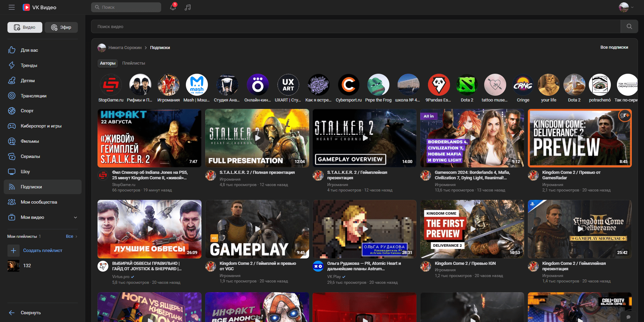644x322 pixels.
Task: Open Kingdom Come Deliverance 2 Preview thumbnail
Action: [x=580, y=138]
